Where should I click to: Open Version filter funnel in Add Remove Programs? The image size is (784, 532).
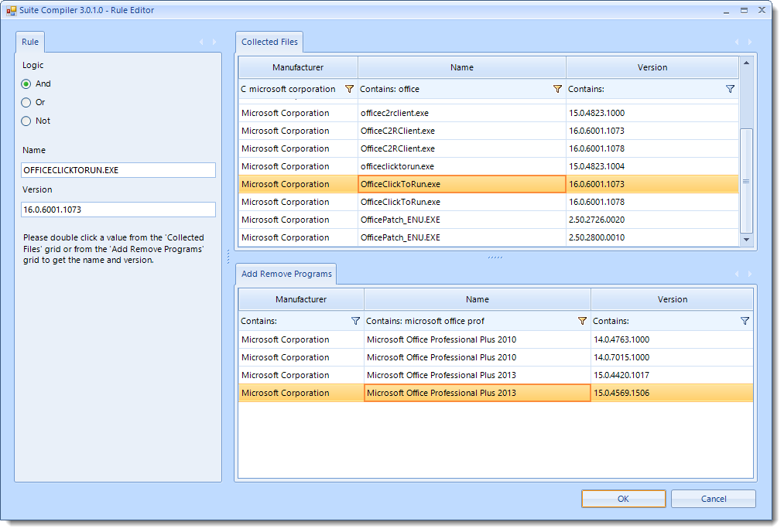tap(745, 321)
